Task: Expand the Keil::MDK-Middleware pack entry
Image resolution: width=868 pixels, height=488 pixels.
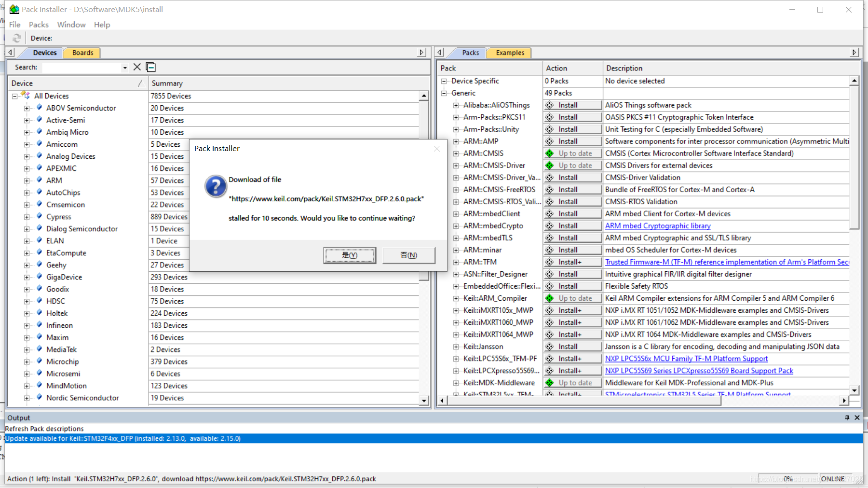Action: pos(456,383)
